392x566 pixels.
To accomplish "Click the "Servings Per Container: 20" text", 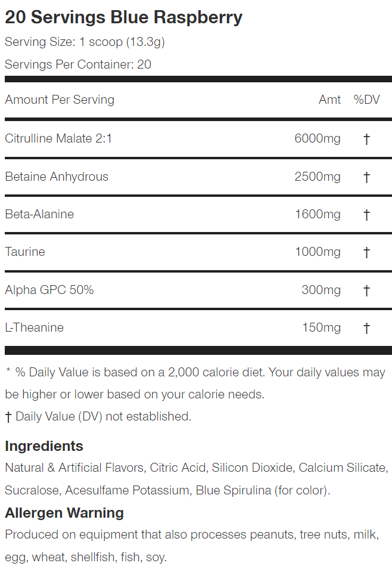I will tap(78, 64).
